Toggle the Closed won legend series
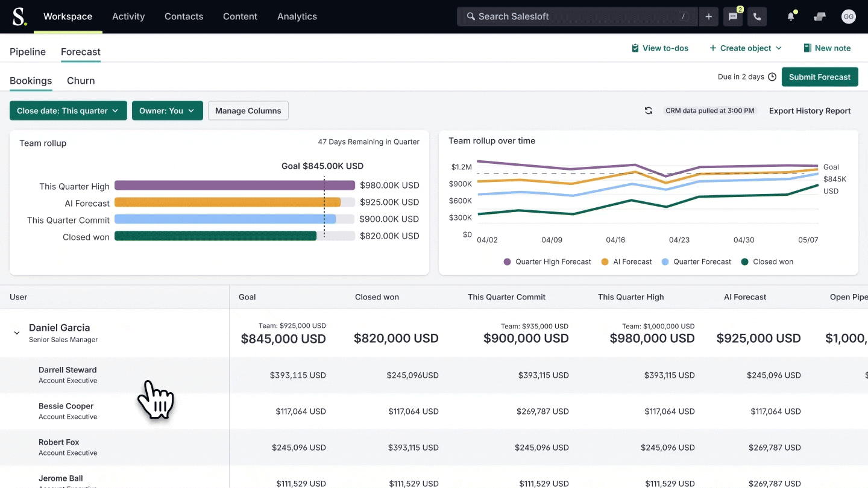The width and height of the screenshot is (868, 488). (767, 262)
